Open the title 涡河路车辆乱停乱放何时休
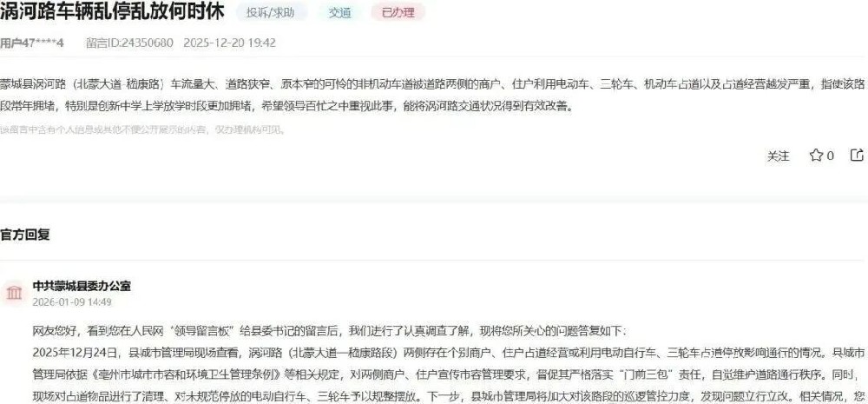Image resolution: width=868 pixels, height=404 pixels. click(112, 11)
